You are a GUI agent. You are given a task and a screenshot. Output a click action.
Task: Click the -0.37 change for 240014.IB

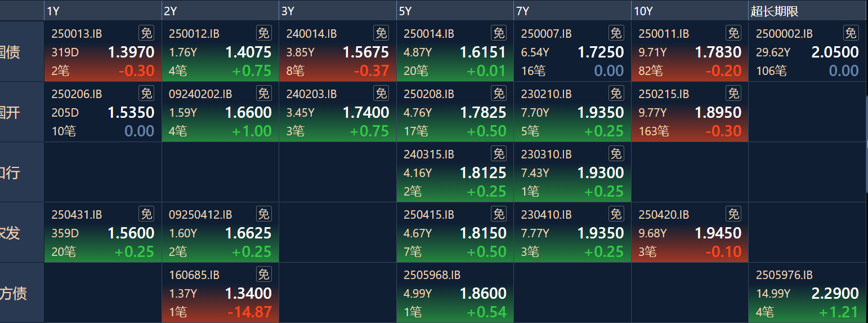click(x=372, y=70)
